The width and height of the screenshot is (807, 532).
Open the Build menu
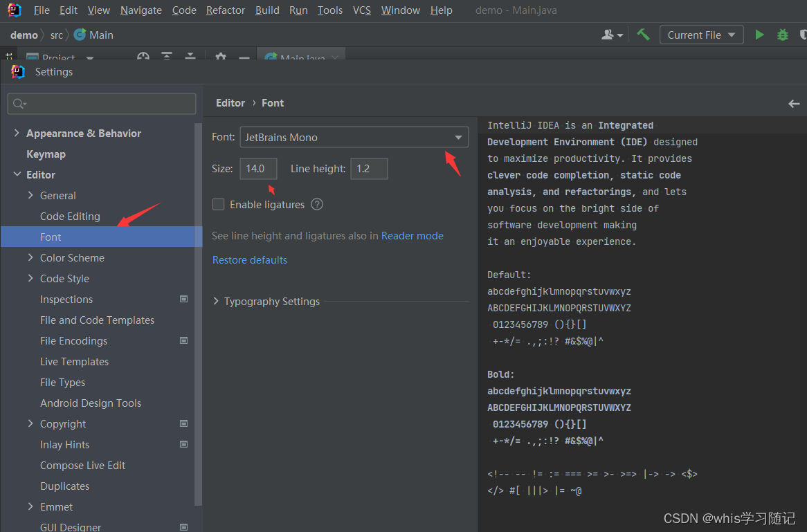point(267,10)
